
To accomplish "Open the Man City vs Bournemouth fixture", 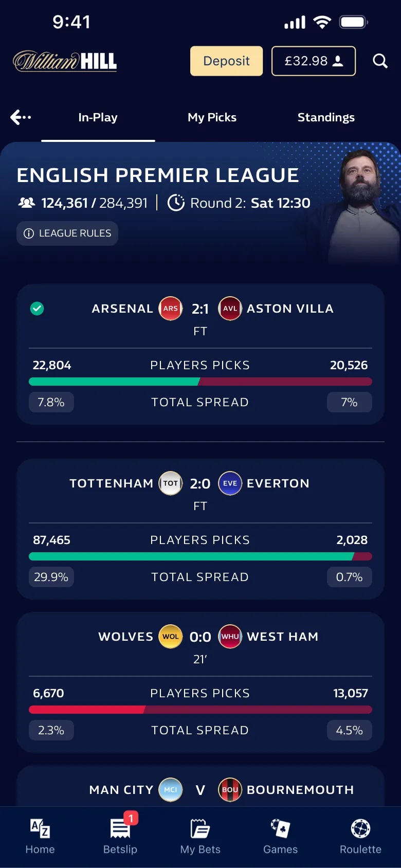I will pos(200,790).
